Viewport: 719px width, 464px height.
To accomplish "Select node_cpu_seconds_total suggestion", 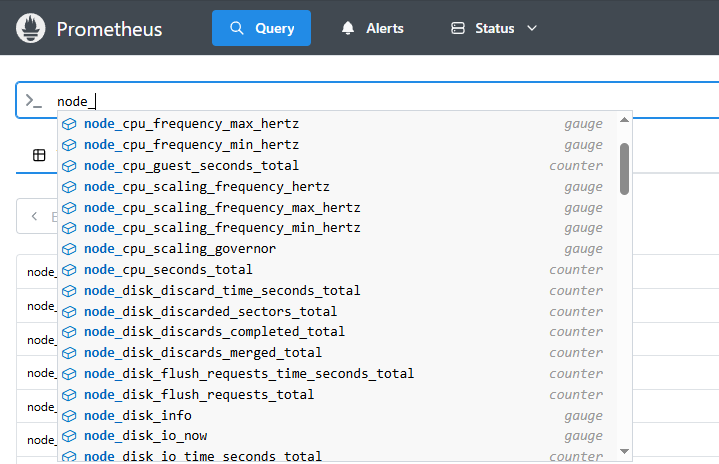I will (x=168, y=269).
